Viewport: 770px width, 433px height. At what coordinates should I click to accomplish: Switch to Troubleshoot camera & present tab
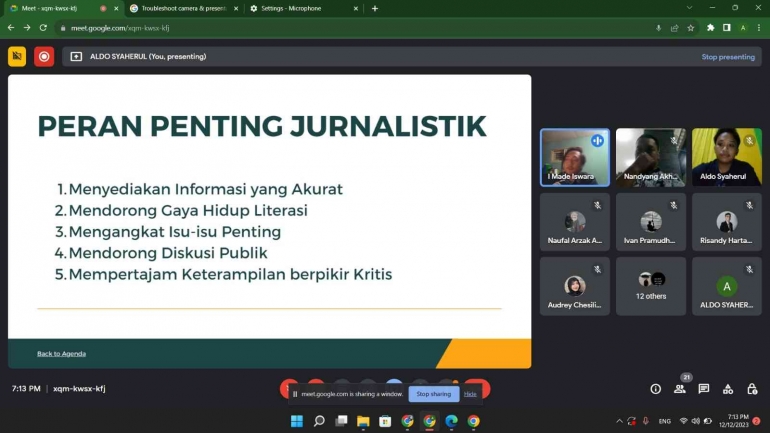(182, 8)
